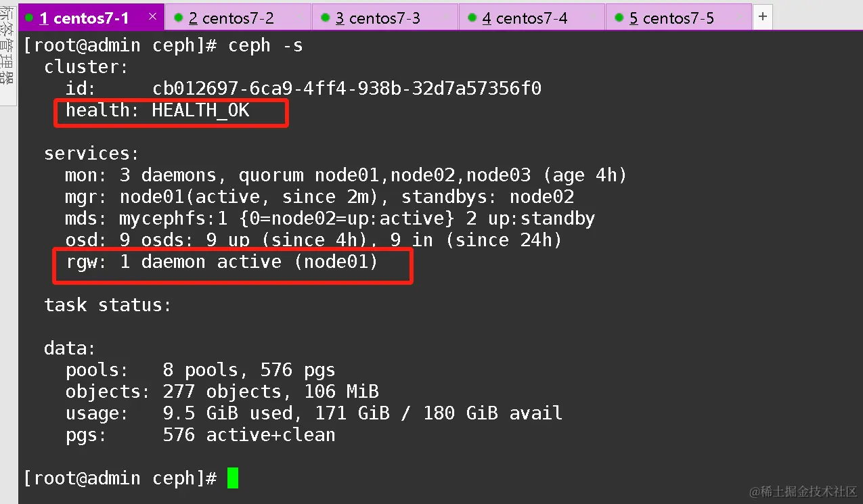Close the centos7-1 session tab
863x504 pixels.
tap(152, 16)
